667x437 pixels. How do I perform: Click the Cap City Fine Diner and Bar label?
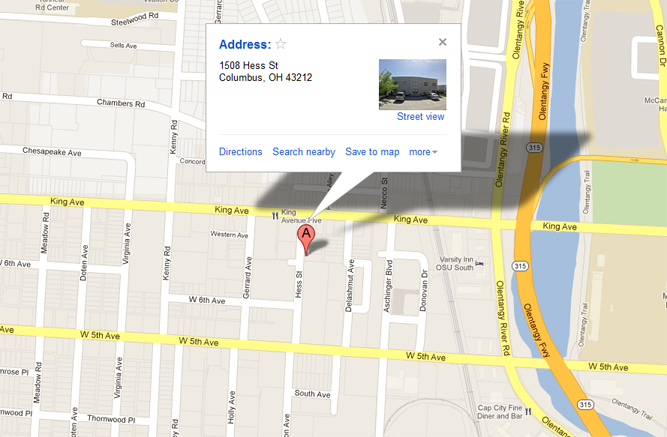click(499, 411)
